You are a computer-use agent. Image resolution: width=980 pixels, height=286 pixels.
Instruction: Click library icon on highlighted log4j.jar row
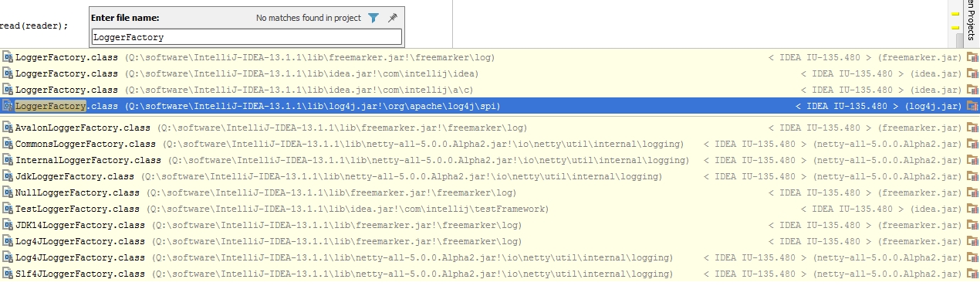click(972, 106)
